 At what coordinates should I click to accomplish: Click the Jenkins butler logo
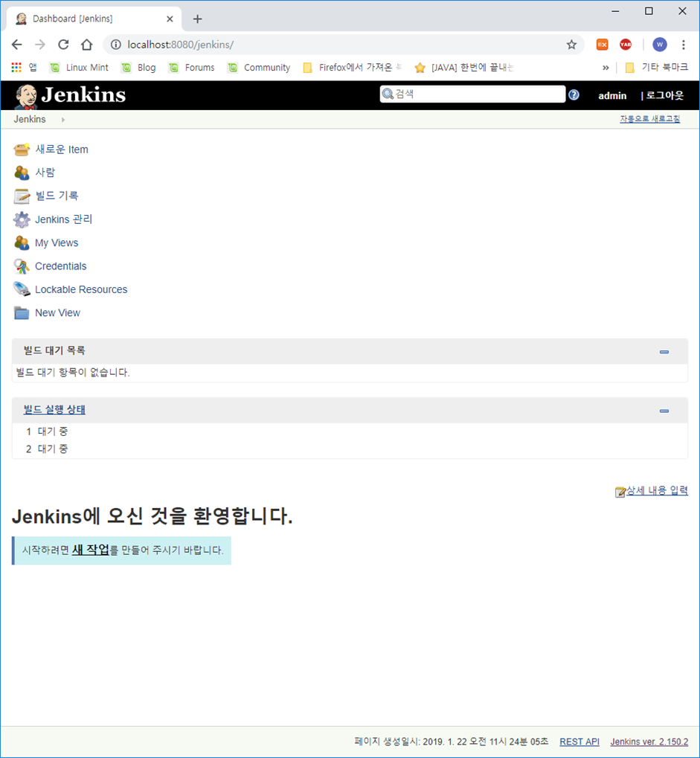(25, 96)
